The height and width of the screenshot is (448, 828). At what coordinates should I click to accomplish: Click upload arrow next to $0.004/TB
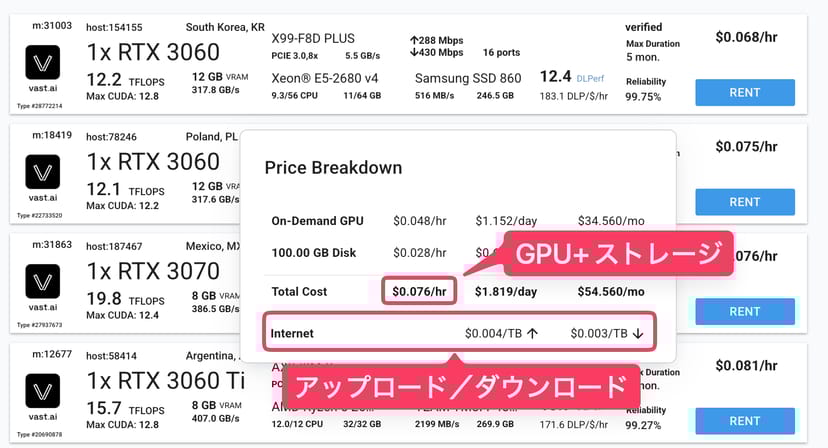click(534, 333)
